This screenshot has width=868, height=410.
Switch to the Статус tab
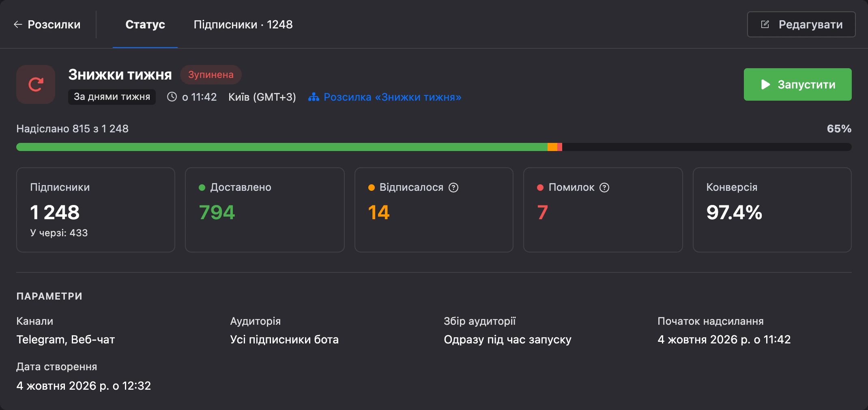tap(145, 25)
